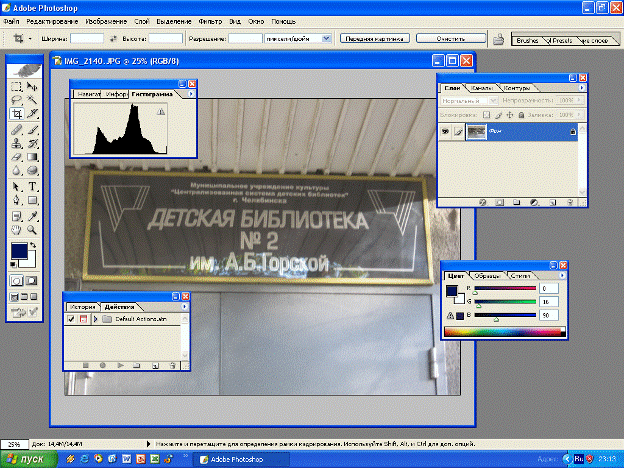Toggle the dialog box icon for Default Actions
The width and height of the screenshot is (624, 468).
[x=82, y=319]
